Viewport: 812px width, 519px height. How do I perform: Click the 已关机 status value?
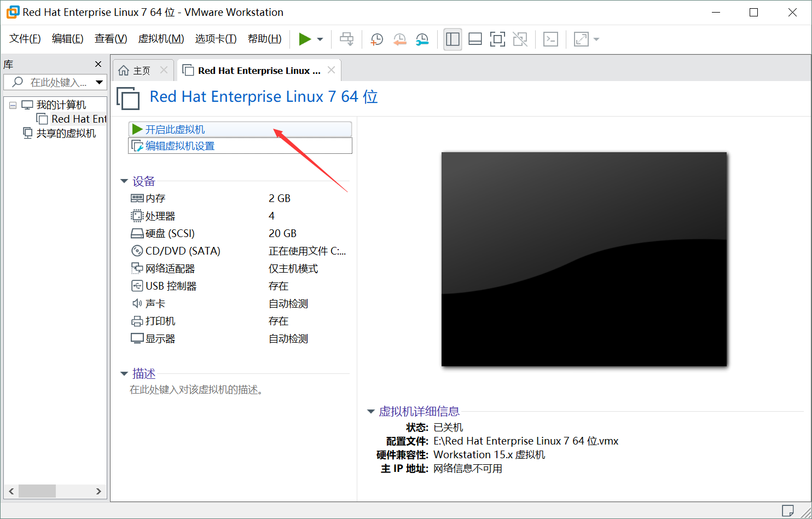(x=448, y=427)
